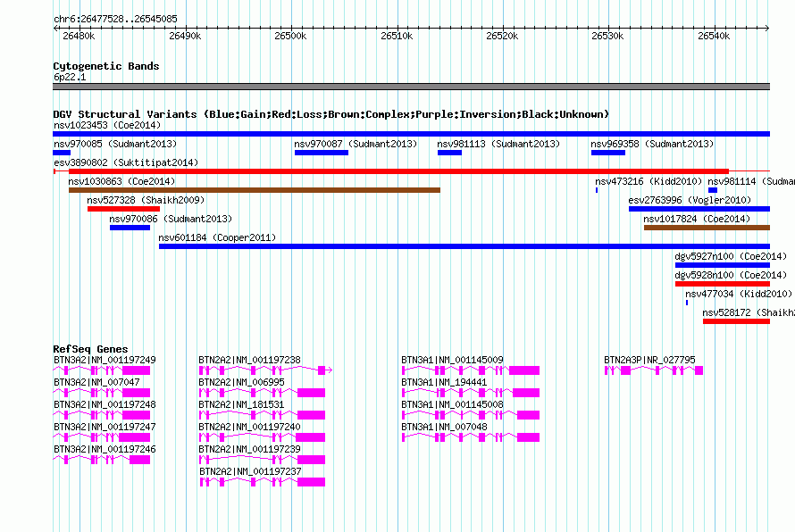
Task: Select nsv1017824 (Coe2014) variant label
Action: 697,219
